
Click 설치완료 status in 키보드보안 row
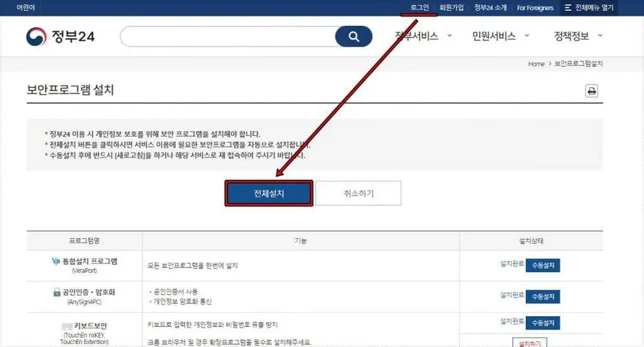(512, 321)
